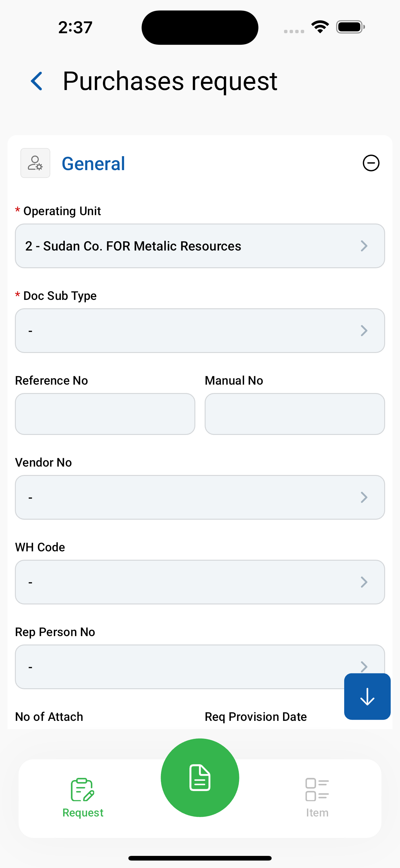
Task: Collapse the General section with minus icon
Action: (x=371, y=163)
